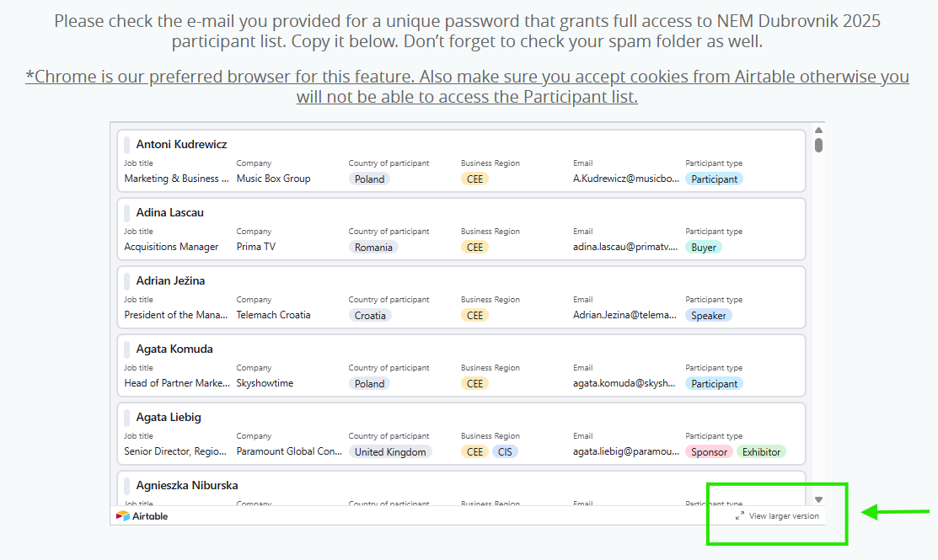
Task: Click the Participant tag in Antoni Kudrewicz's card
Action: (x=715, y=179)
